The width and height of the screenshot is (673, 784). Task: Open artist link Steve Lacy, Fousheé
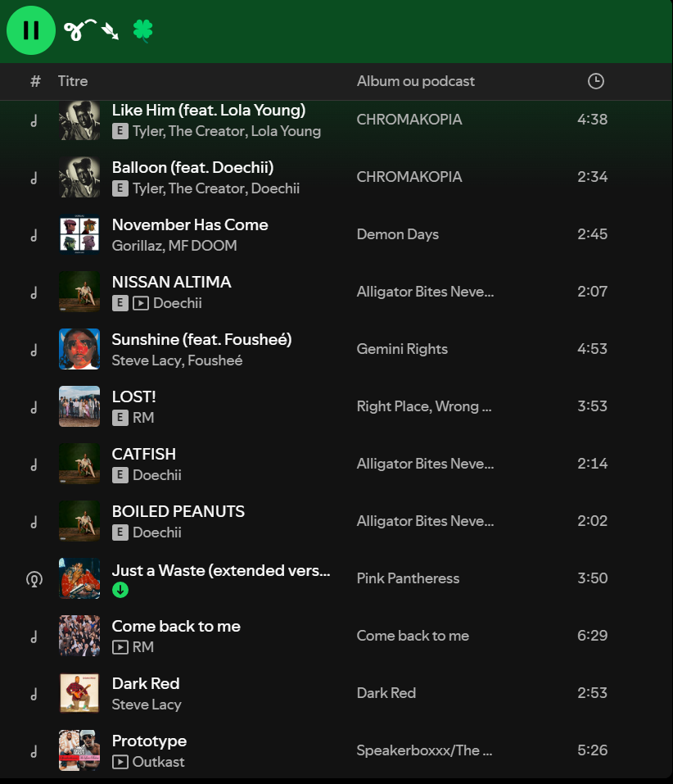pyautogui.click(x=177, y=360)
